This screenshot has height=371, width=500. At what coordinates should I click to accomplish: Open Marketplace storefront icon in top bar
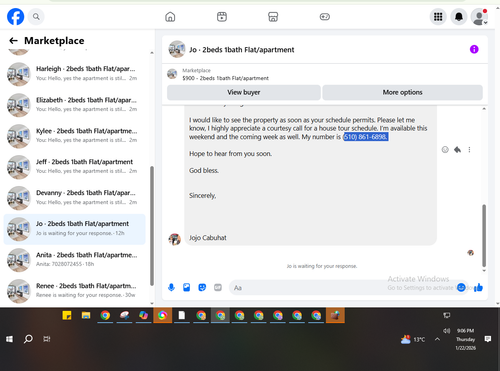coord(273,17)
